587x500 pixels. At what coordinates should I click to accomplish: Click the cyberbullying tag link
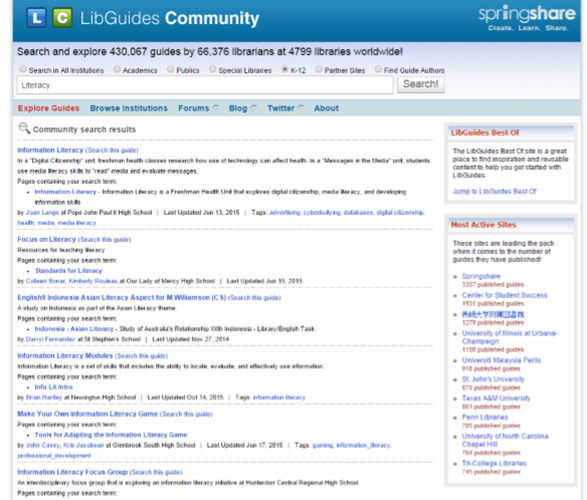pos(322,213)
